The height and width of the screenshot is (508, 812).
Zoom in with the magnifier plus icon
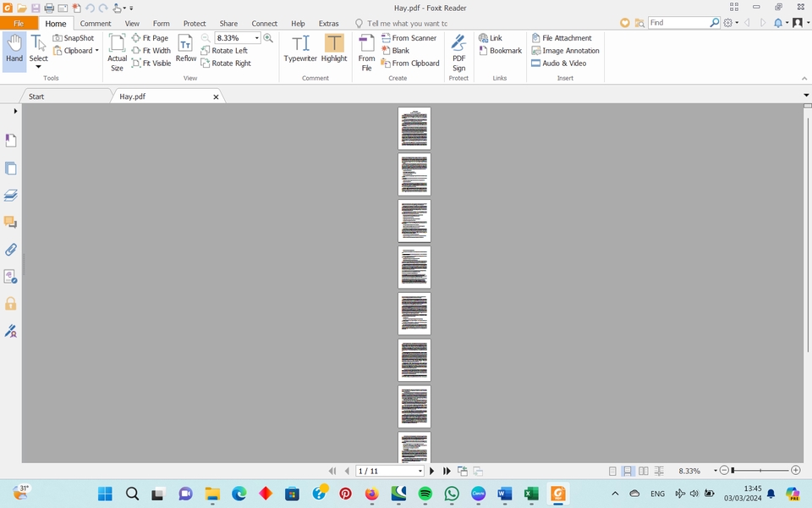(268, 38)
